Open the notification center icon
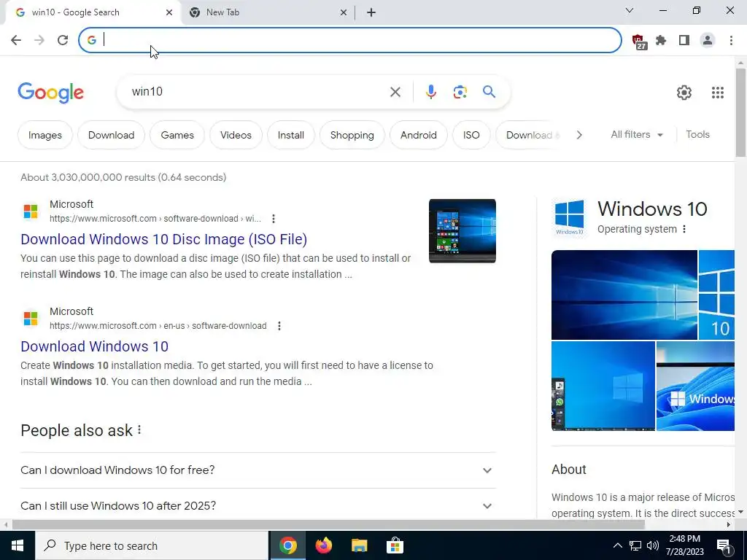 pyautogui.click(x=724, y=546)
